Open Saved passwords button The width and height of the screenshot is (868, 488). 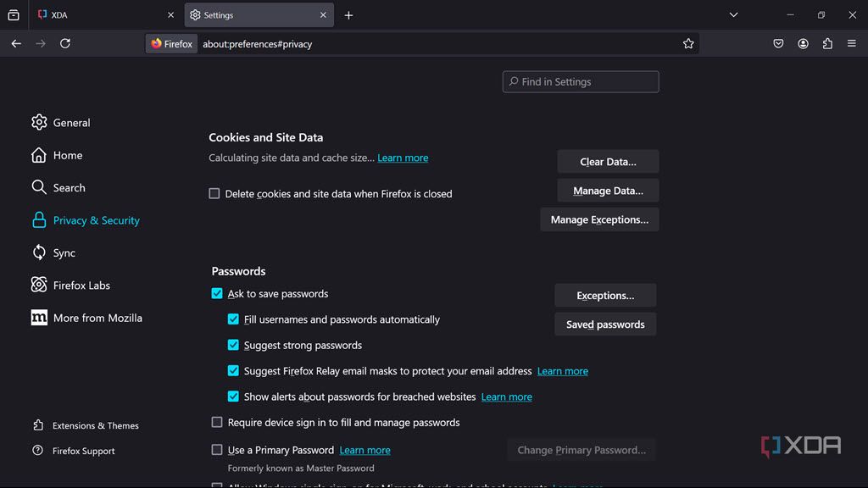605,324
